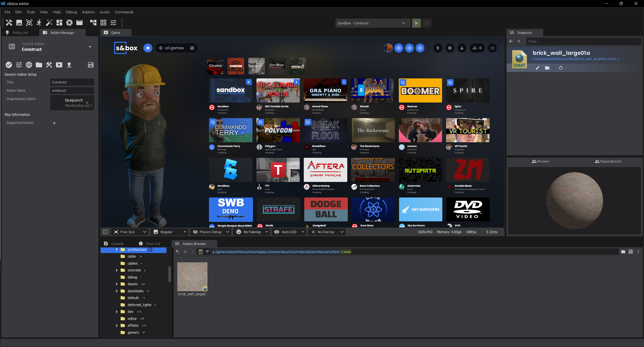Click the upload arrow icon in Addon Manager

[69, 65]
